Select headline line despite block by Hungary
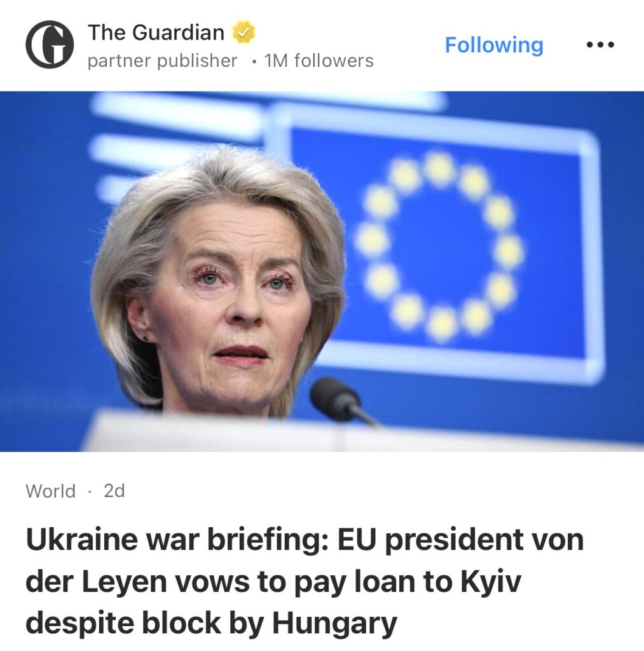This screenshot has height=651, width=644. point(211,624)
